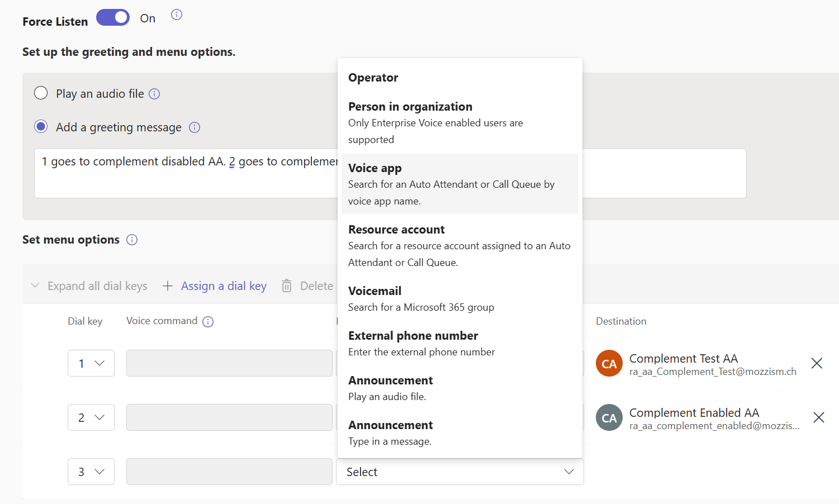839x504 pixels.
Task: Click the Voice command column header
Action: point(162,321)
